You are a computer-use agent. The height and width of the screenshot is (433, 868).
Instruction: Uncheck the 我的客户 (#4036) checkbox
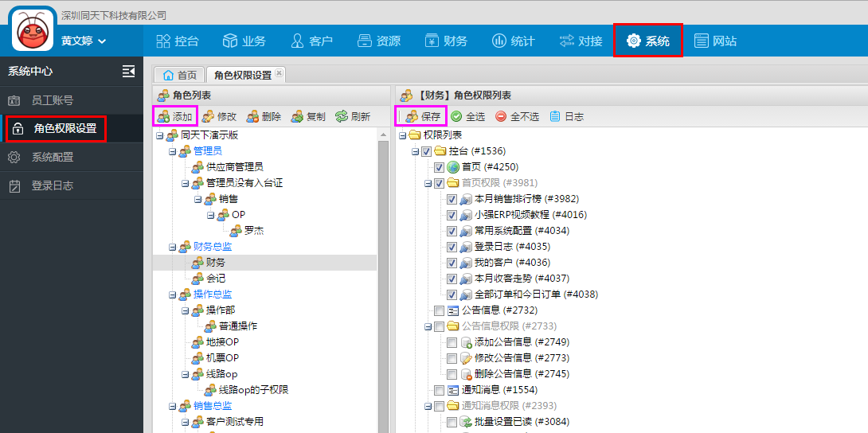pos(452,262)
